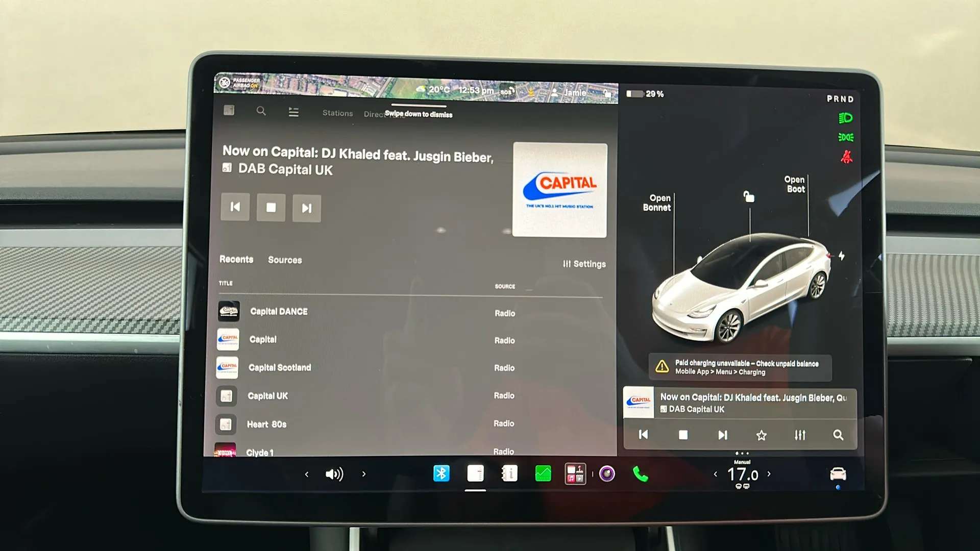This screenshot has width=980, height=551.
Task: Open the mini player Capital thumbnail
Action: click(x=639, y=403)
